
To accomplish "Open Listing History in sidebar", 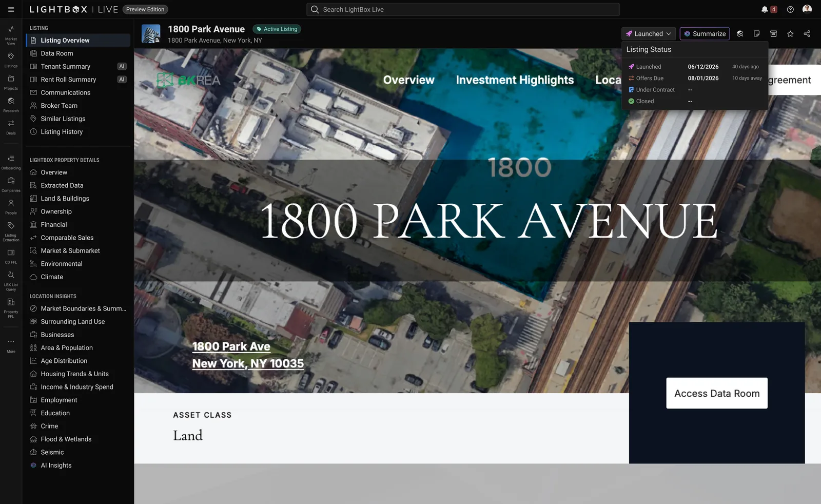I will (x=78, y=132).
